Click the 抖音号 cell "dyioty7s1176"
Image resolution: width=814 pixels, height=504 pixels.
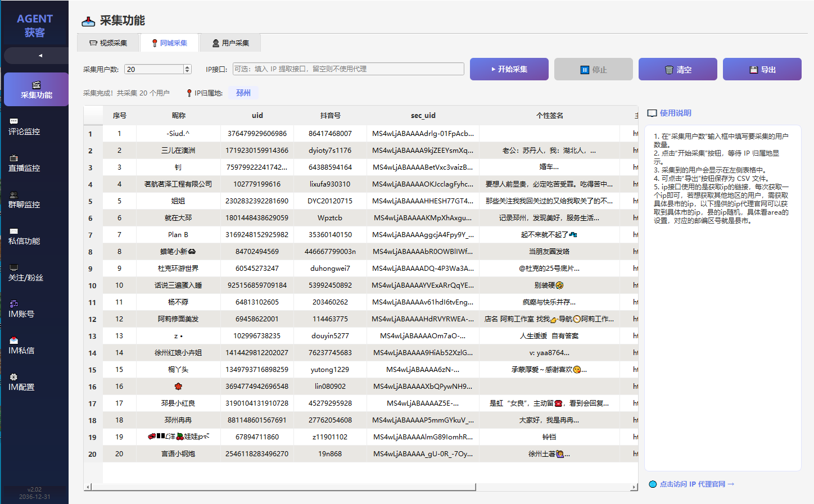coord(330,151)
